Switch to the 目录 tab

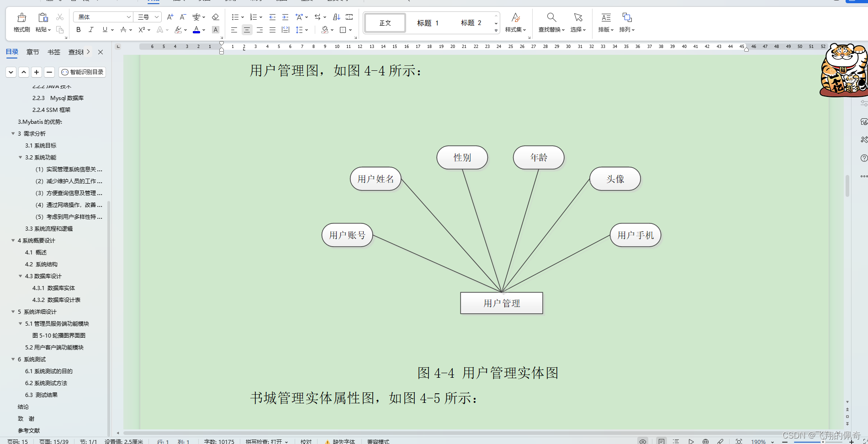click(x=12, y=52)
